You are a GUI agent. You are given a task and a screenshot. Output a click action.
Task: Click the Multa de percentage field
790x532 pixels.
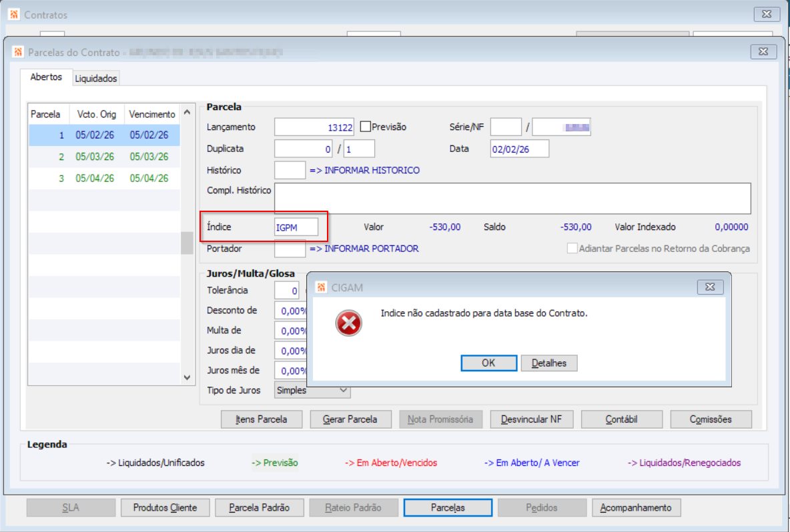[x=291, y=331]
